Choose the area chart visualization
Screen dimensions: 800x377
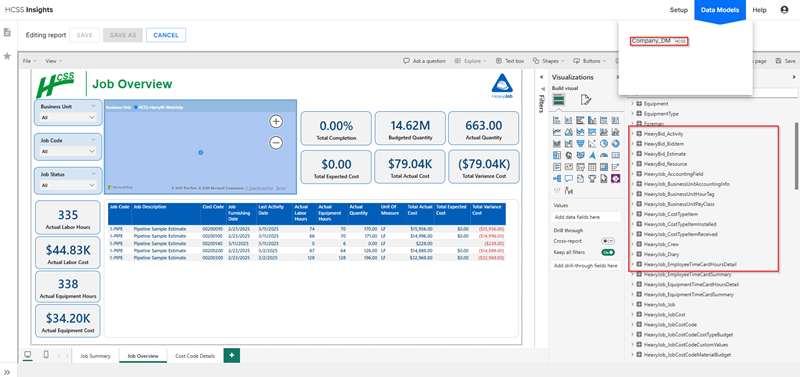click(x=569, y=132)
